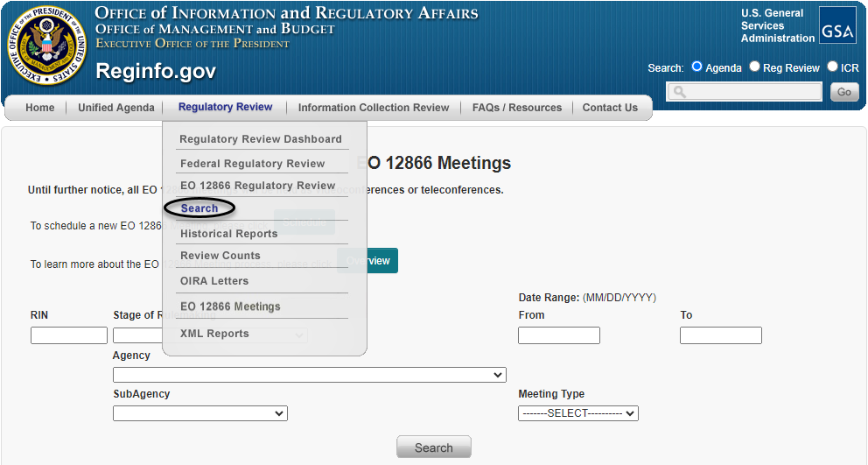Open the Agency dropdown
868x465 pixels.
tap(309, 375)
